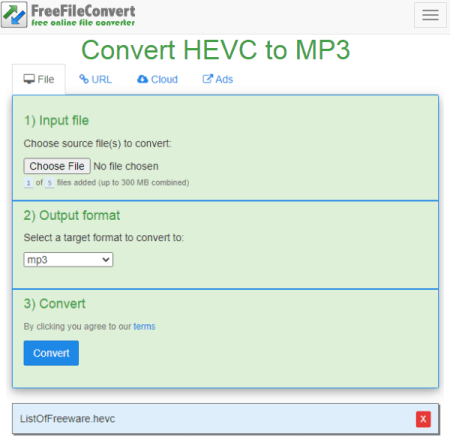Open the terms link

click(144, 326)
